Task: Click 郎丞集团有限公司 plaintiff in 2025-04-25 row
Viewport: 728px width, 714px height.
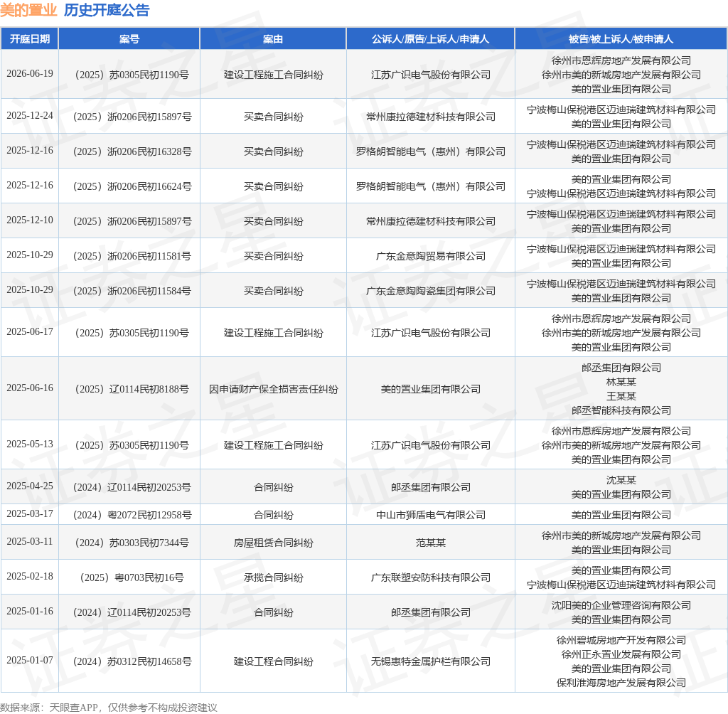Action: click(430, 487)
